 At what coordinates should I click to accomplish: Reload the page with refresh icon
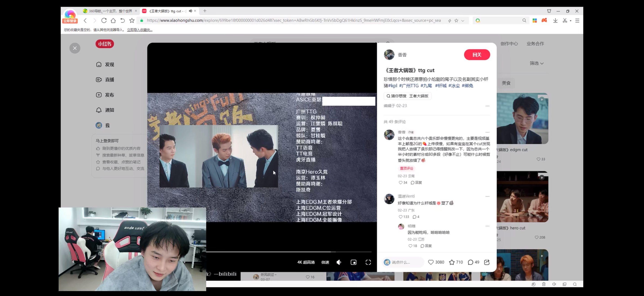[104, 20]
